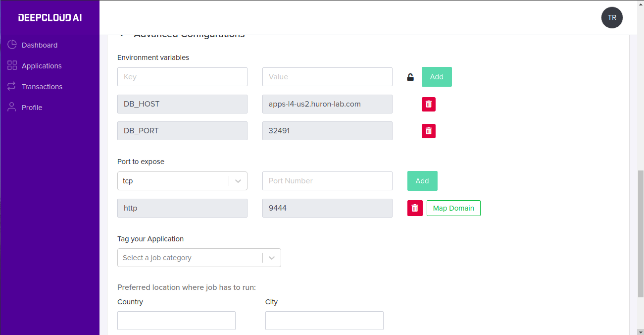Add the port to expose
Viewport: 644px width, 335px height.
coord(422,181)
